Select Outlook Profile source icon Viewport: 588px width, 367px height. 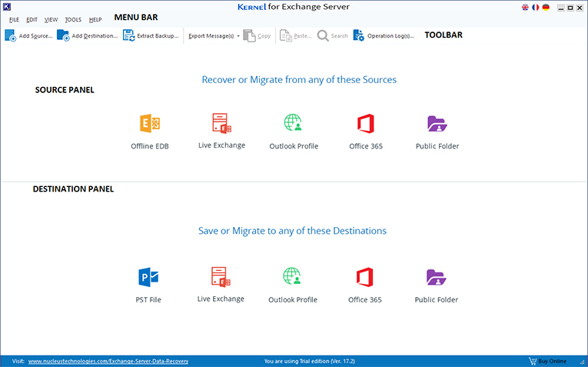[293, 122]
